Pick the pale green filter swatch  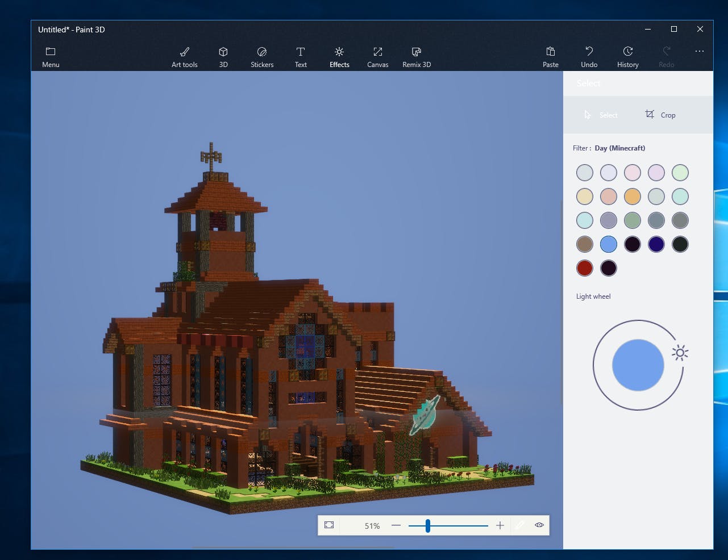click(680, 173)
